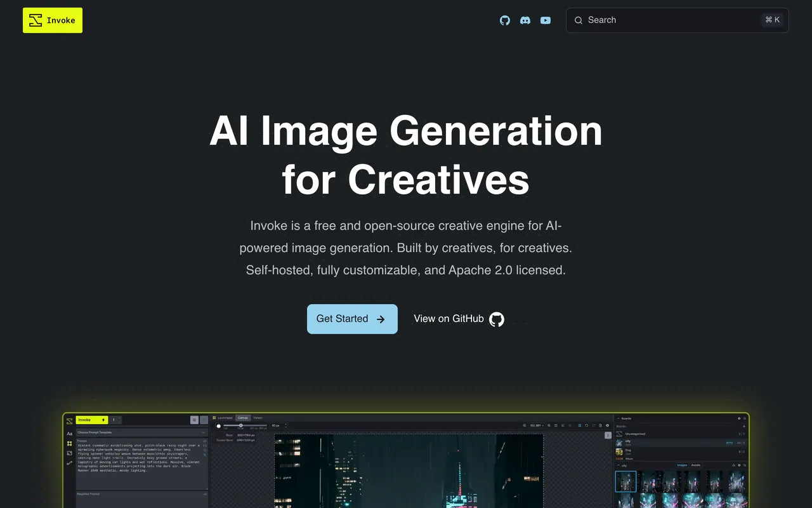Open canvas settings gear in canvas toolbar
The height and width of the screenshot is (508, 812).
(x=608, y=425)
